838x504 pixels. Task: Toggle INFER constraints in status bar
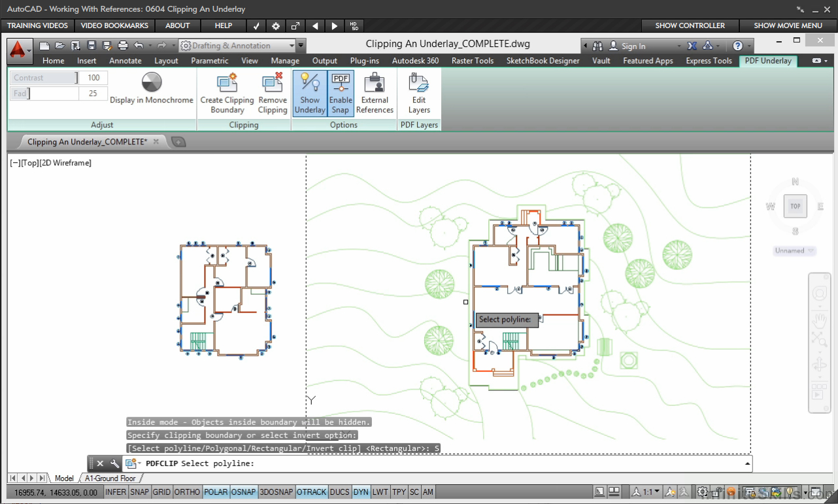(x=116, y=492)
